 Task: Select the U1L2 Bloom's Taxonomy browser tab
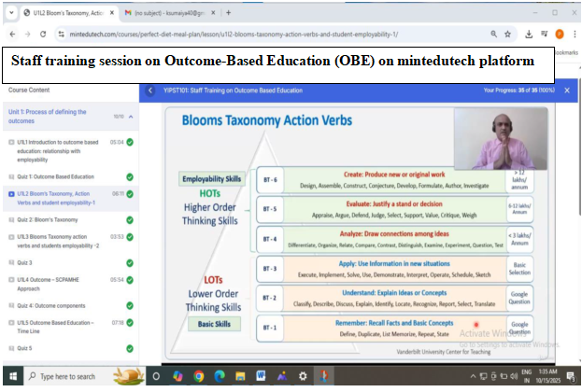pos(65,12)
